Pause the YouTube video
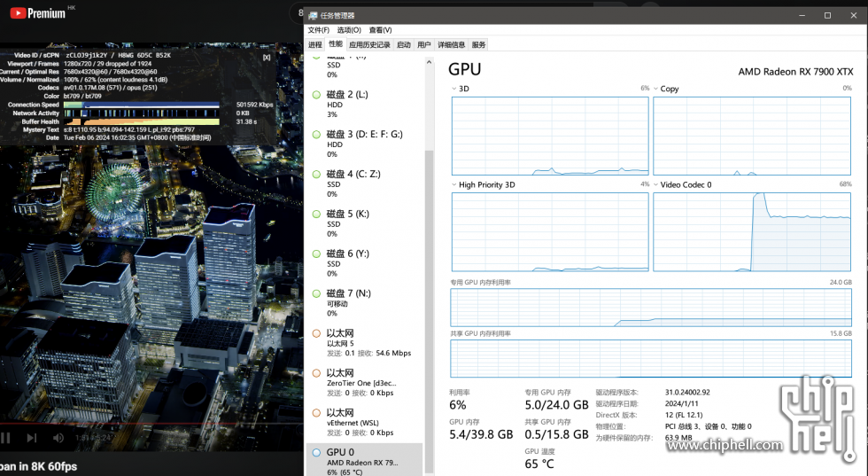The width and height of the screenshot is (868, 476). pos(5,438)
